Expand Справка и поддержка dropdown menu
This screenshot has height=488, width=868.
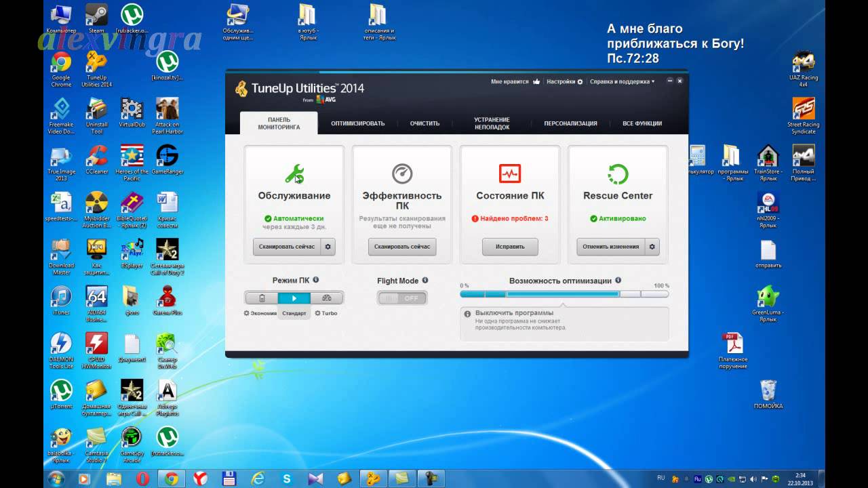tap(623, 81)
